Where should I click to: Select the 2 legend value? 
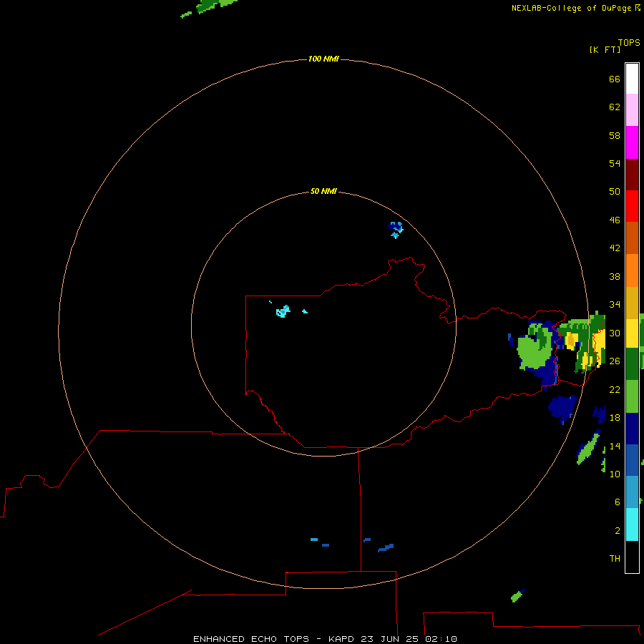tap(617, 530)
